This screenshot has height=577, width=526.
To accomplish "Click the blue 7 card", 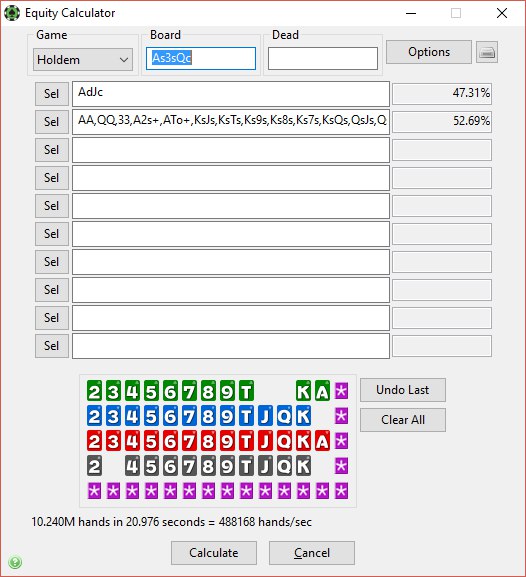I will [189, 416].
